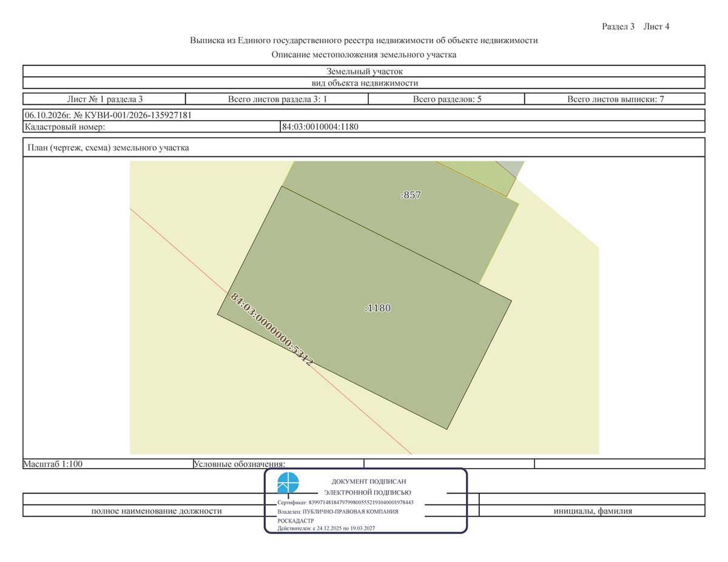Click the "Всего листов раздела 3: 1" cell
This screenshot has height=562, width=728.
[x=277, y=99]
